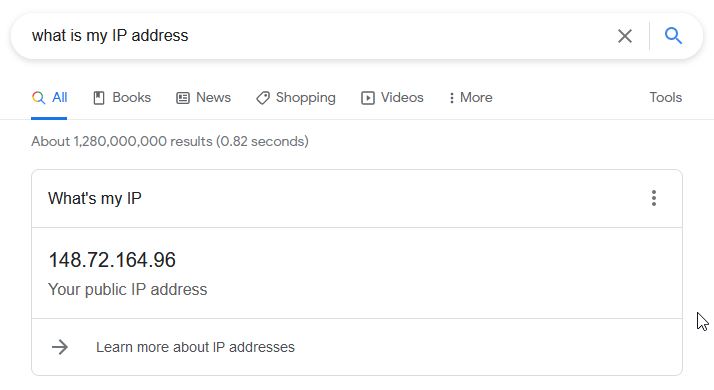Select the IP address 148.72.164.96 text
This screenshot has width=714, height=390.
pyautogui.click(x=112, y=260)
